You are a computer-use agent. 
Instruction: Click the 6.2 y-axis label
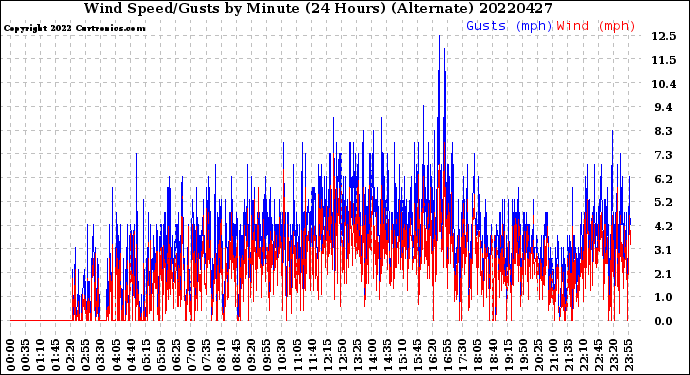(664, 179)
